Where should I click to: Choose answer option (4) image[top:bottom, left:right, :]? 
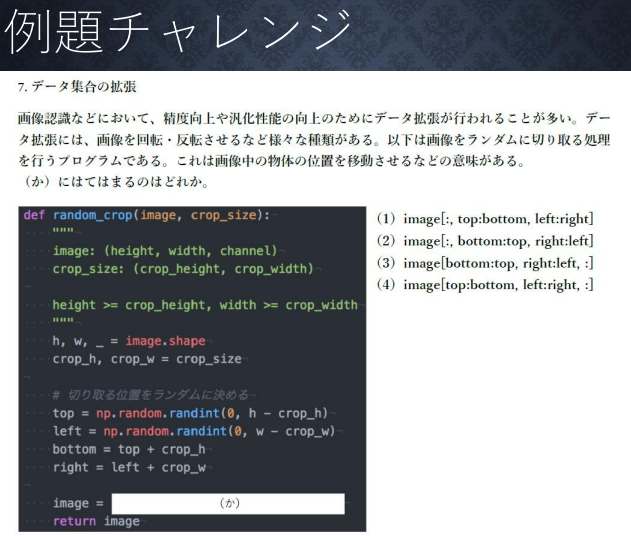pos(485,285)
